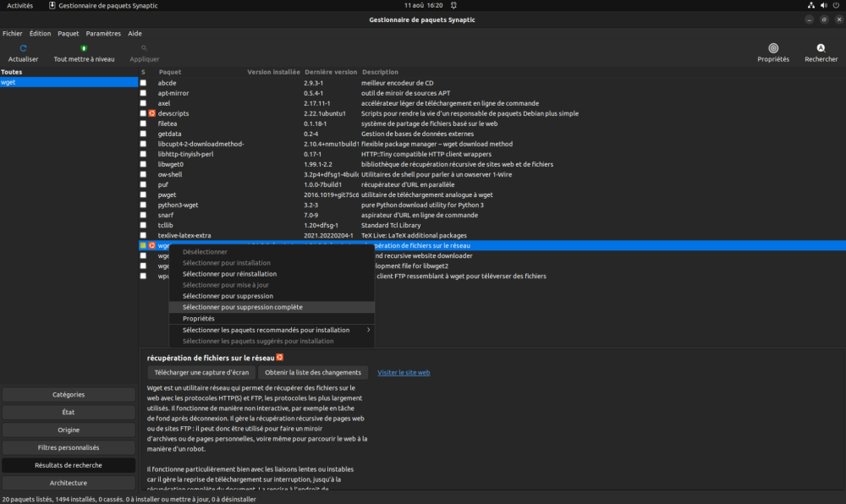Click the notification bell icon by clock

453,5
